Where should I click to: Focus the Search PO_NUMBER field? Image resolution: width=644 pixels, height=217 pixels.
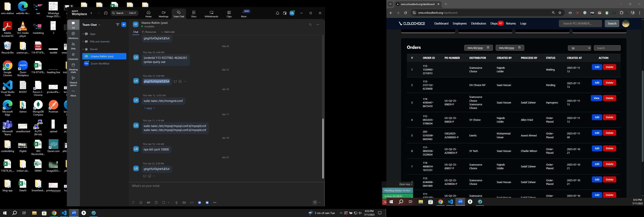point(580,24)
